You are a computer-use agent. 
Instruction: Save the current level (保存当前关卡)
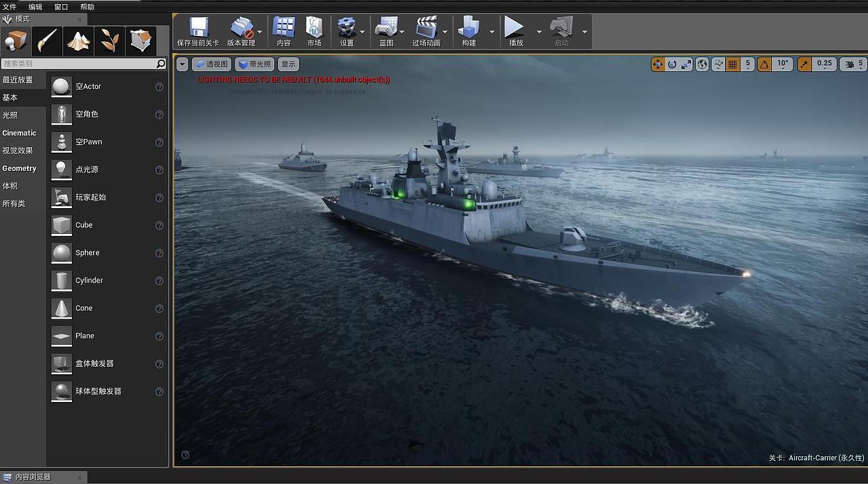point(198,32)
